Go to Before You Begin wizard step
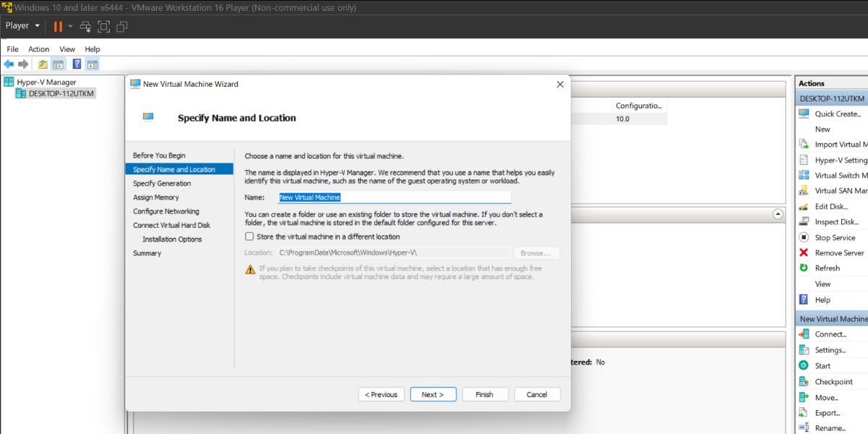The height and width of the screenshot is (434, 868). tap(159, 156)
